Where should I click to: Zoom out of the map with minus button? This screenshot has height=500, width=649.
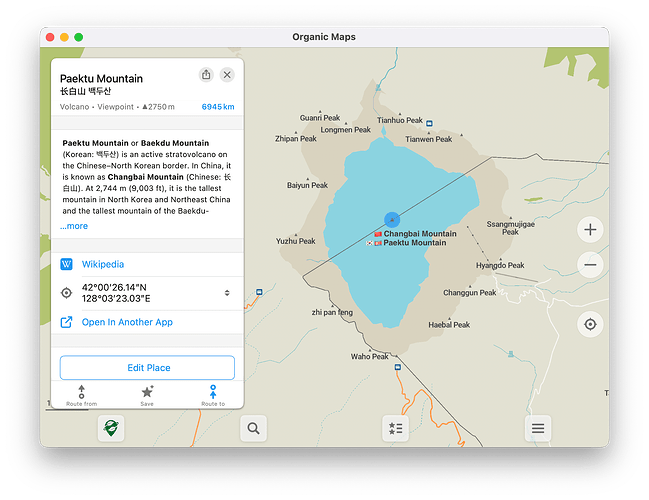coord(590,265)
